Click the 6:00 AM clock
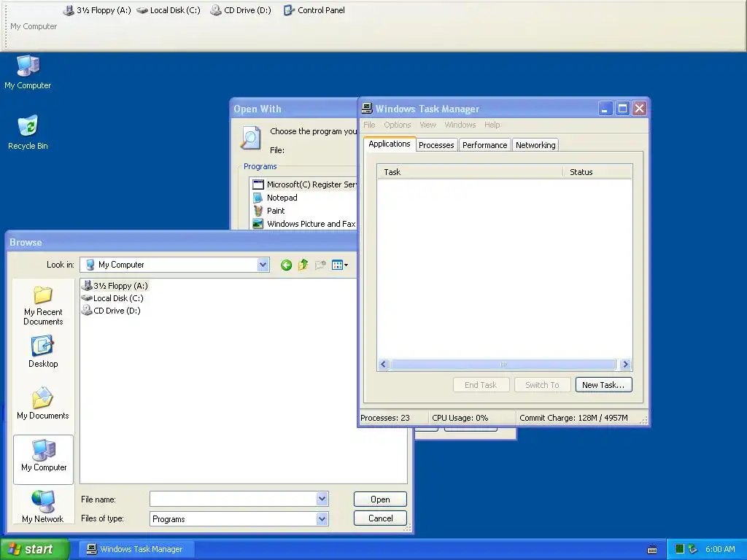 click(x=720, y=549)
